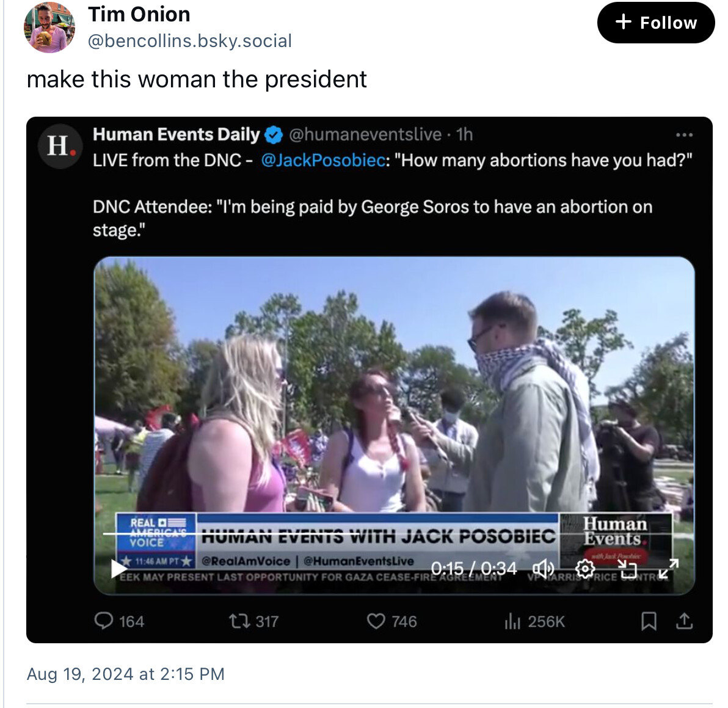
Task: Open the tweet's three-dot more menu
Action: (684, 134)
